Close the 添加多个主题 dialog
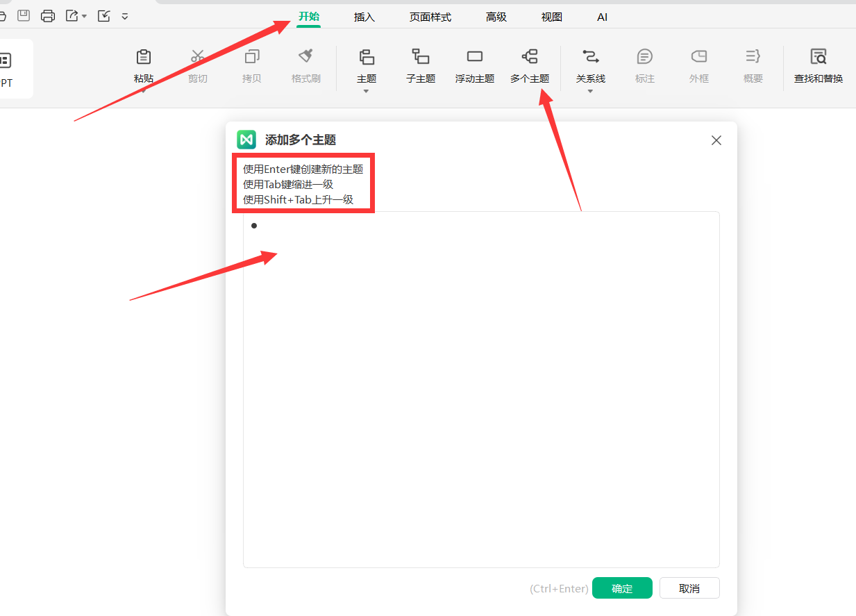The image size is (856, 616). point(716,140)
